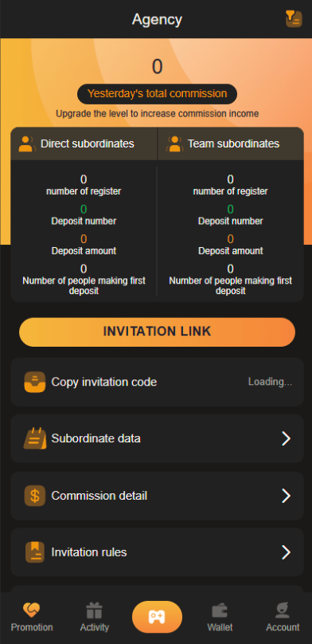This screenshot has height=644, width=312.
Task: Click the Direct subordinates person icon
Action: pyautogui.click(x=27, y=143)
